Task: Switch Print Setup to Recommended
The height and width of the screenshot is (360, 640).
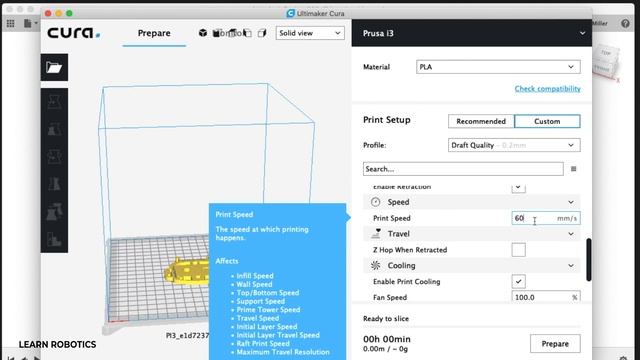Action: pos(481,121)
